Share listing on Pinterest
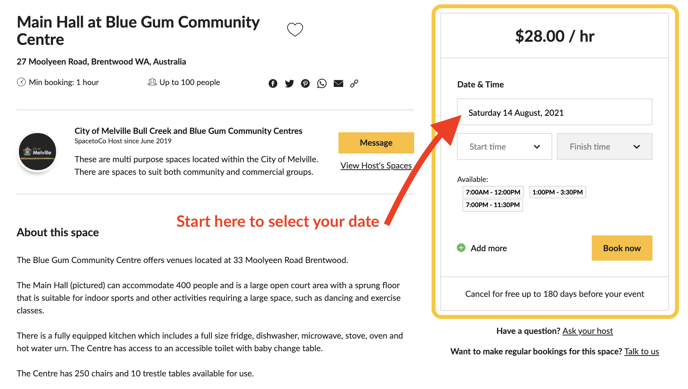The height and width of the screenshot is (389, 688). pos(305,83)
